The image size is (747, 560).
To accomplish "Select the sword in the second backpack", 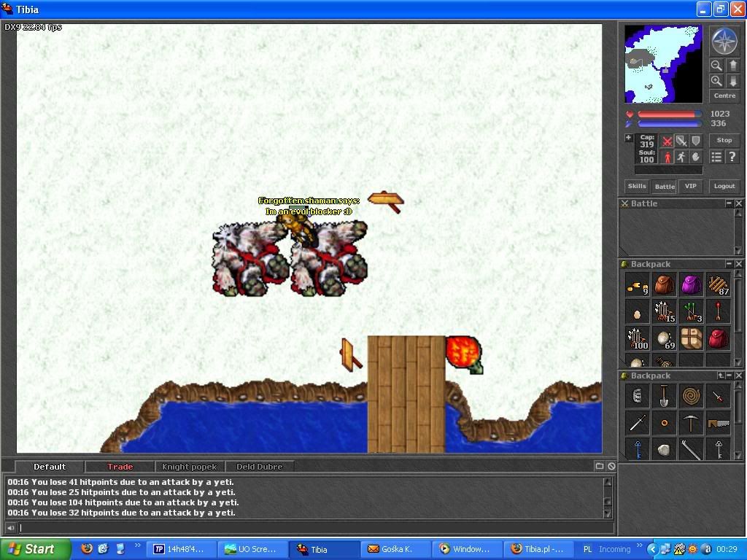I will click(x=638, y=424).
